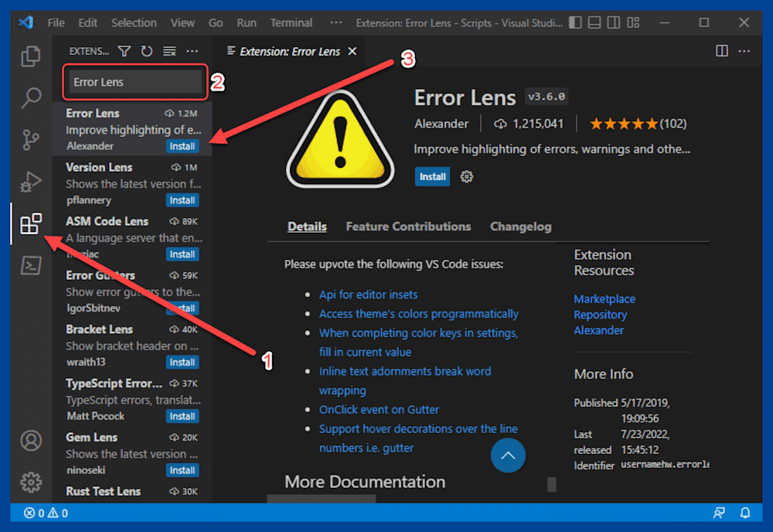
Task: Toggle secondary side bar layout icon
Action: pos(614,22)
